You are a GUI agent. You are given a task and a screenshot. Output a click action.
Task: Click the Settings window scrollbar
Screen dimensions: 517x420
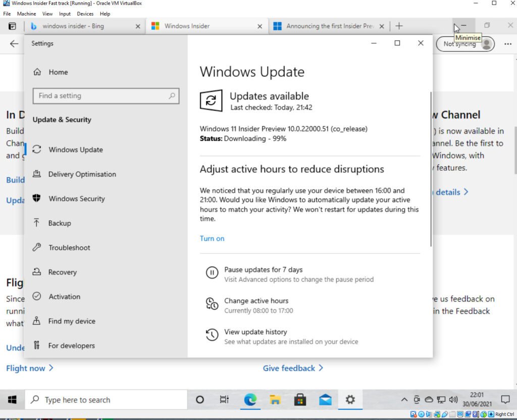coord(430,170)
